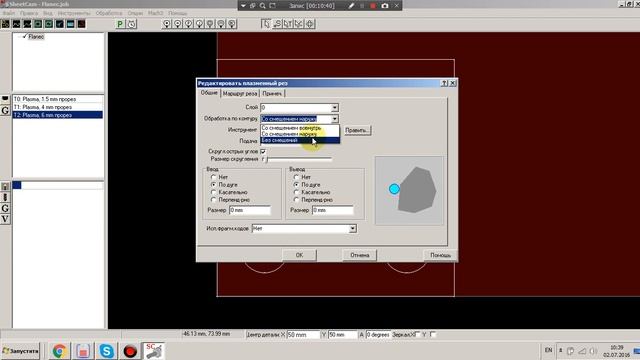Select 'Нет' radio under Ввод
The height and width of the screenshot is (360, 640).
(213, 177)
